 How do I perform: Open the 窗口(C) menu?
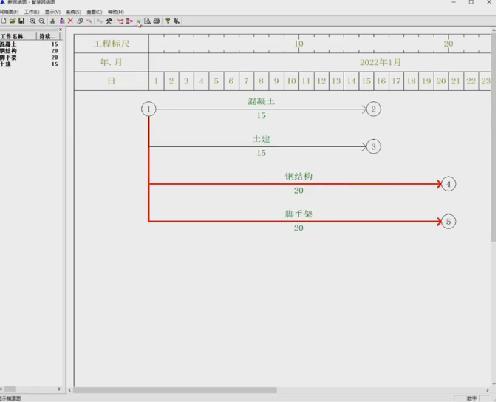point(94,12)
